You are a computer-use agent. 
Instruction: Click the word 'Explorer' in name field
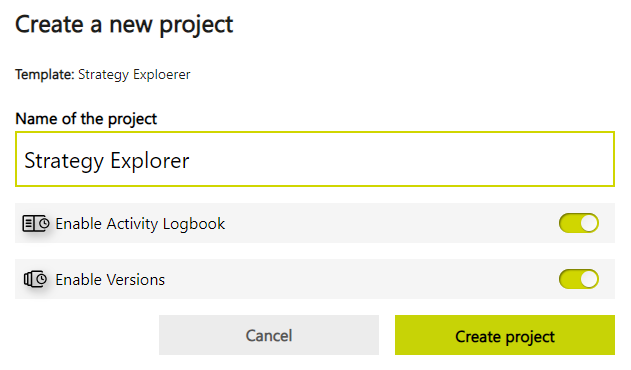tap(150, 161)
